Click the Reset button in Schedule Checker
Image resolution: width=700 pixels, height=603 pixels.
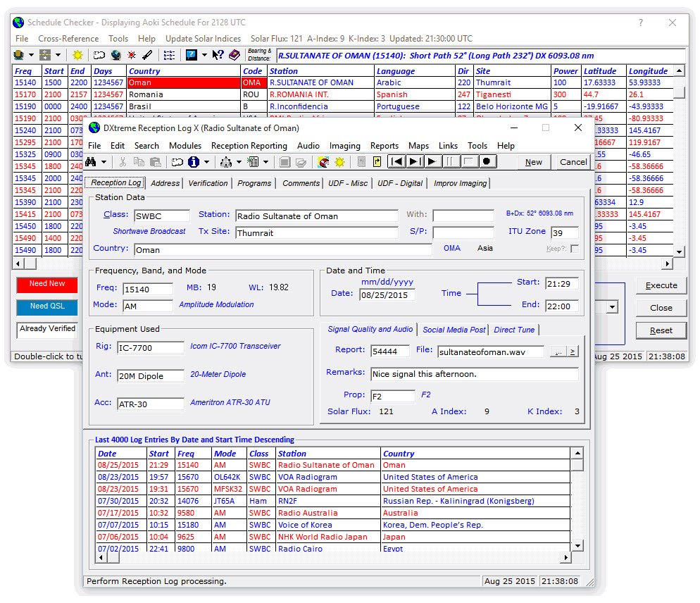[x=661, y=330]
